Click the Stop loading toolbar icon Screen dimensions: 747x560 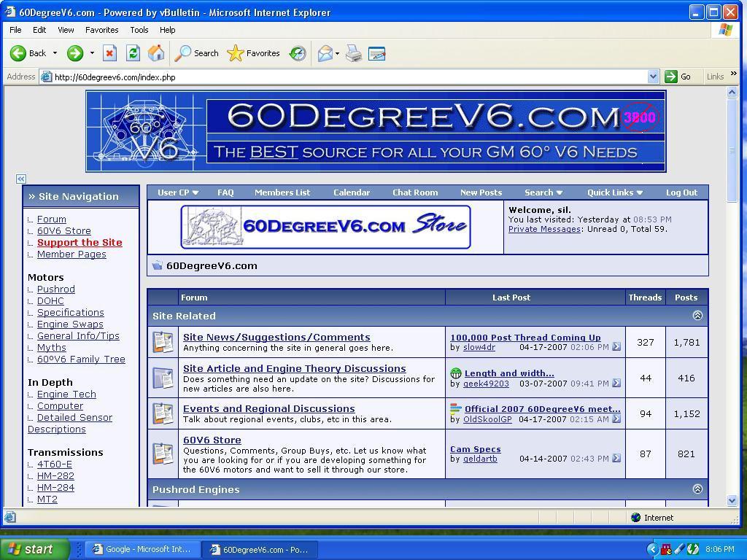(x=109, y=53)
